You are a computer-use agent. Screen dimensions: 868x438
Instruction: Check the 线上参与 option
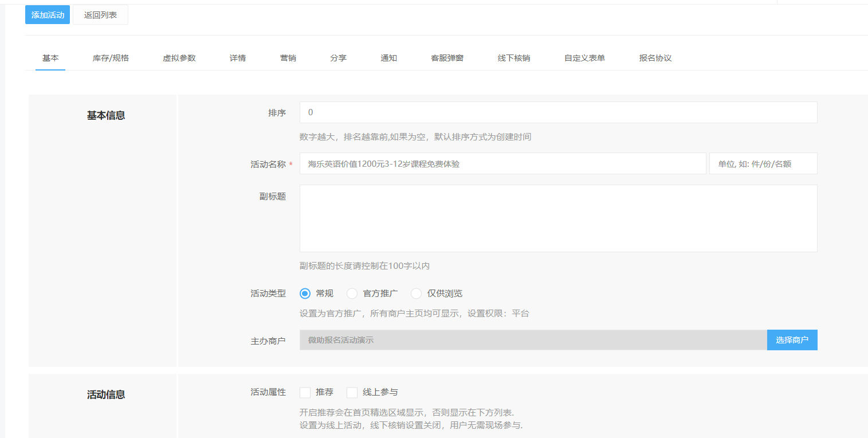point(352,392)
